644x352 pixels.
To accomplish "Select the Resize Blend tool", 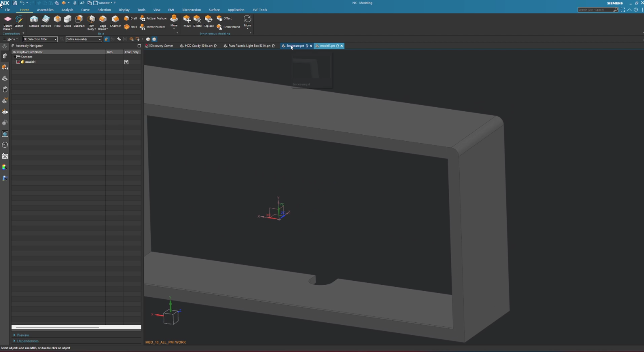I will 228,27.
